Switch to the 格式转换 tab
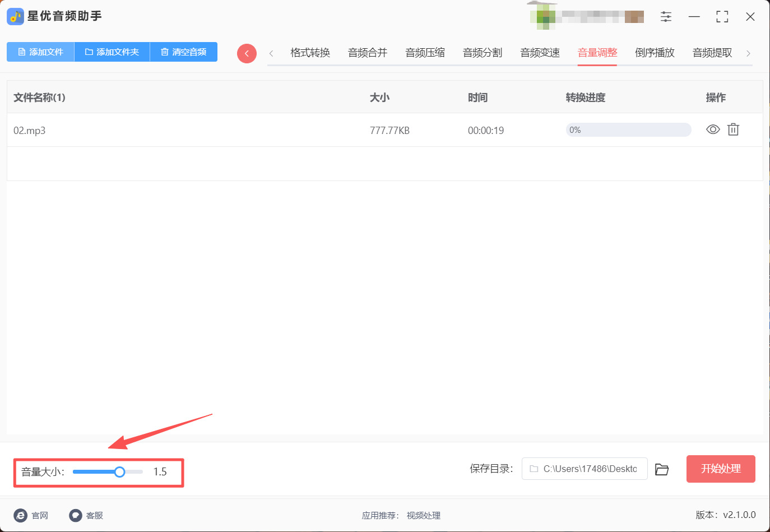The image size is (770, 532). 310,53
